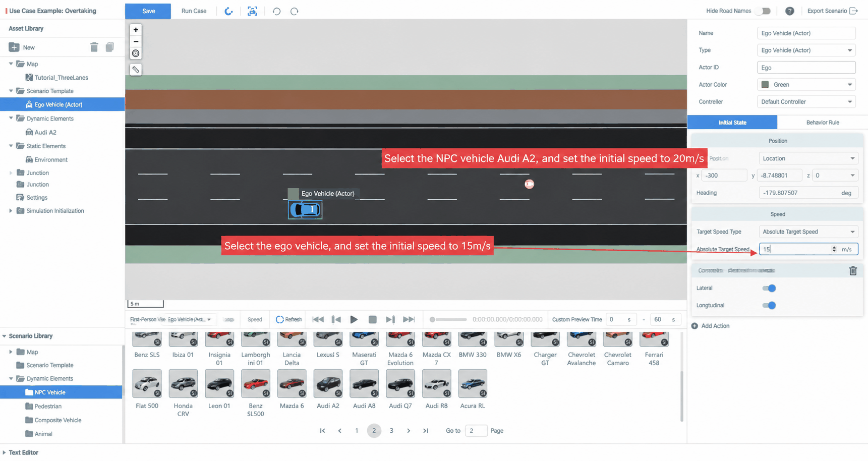Open the Controller dropdown
The width and height of the screenshot is (868, 461).
click(x=806, y=102)
